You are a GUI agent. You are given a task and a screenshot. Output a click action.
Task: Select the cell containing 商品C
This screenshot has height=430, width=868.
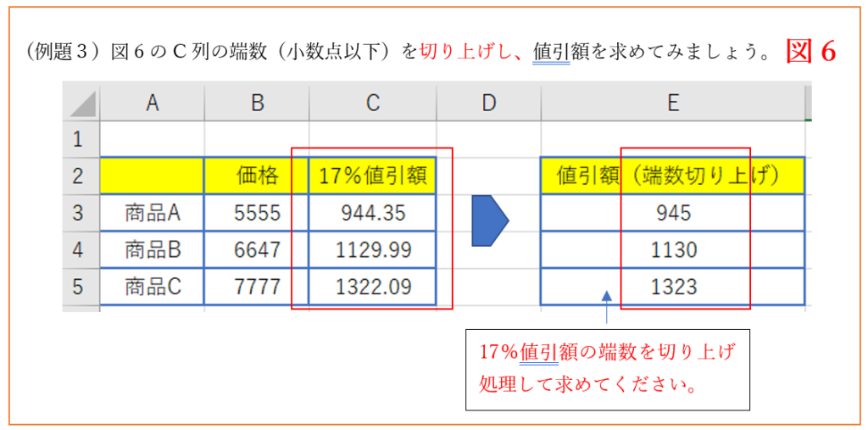point(153,288)
